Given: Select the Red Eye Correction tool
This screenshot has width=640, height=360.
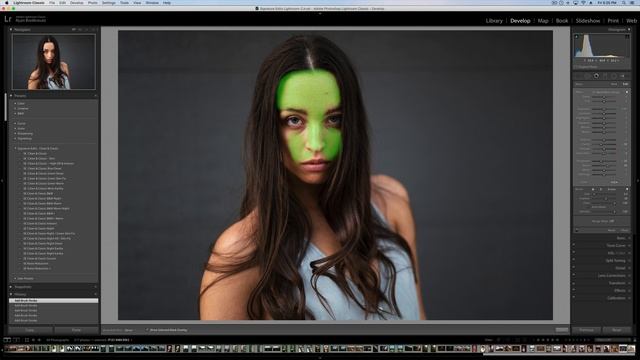Looking at the screenshot, I should [x=596, y=76].
